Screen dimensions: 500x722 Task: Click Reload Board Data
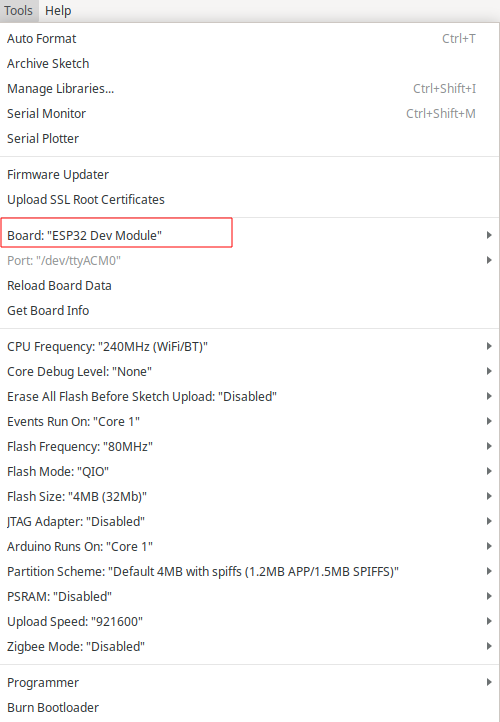point(250,285)
